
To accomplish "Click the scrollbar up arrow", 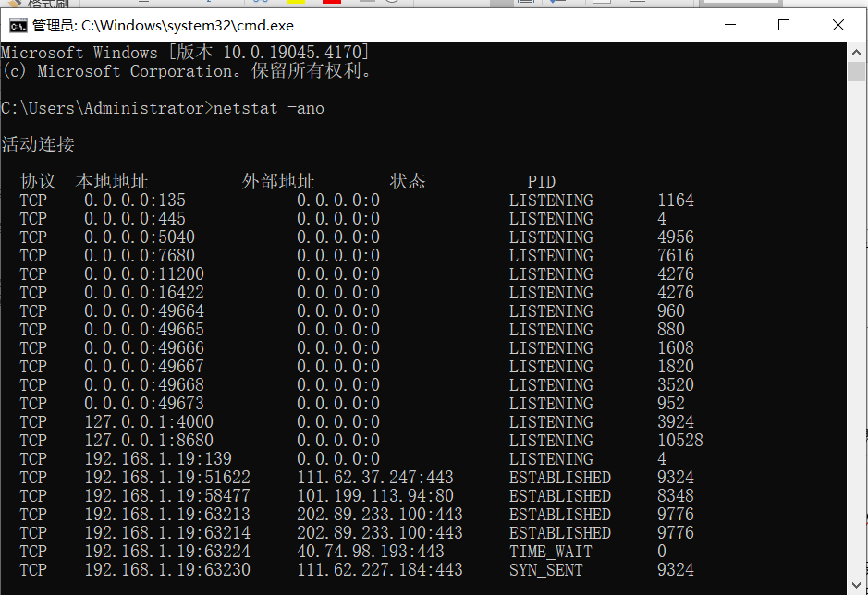I will [x=856, y=53].
